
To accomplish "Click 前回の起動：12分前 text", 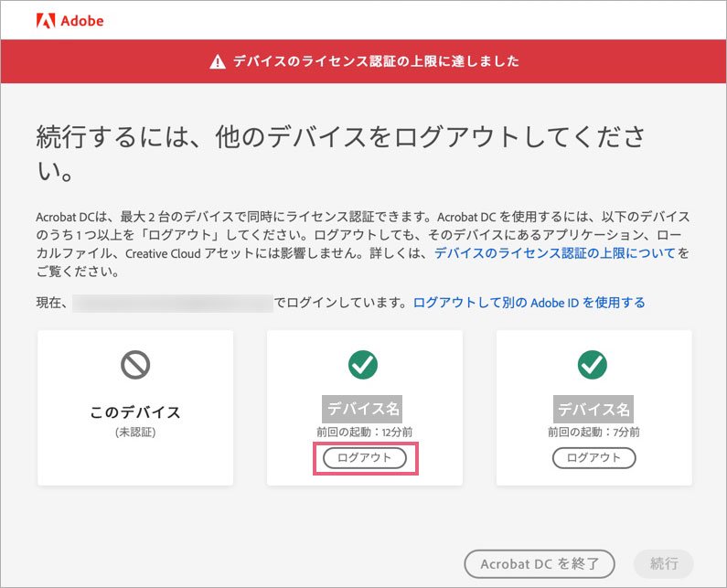I will point(365,433).
